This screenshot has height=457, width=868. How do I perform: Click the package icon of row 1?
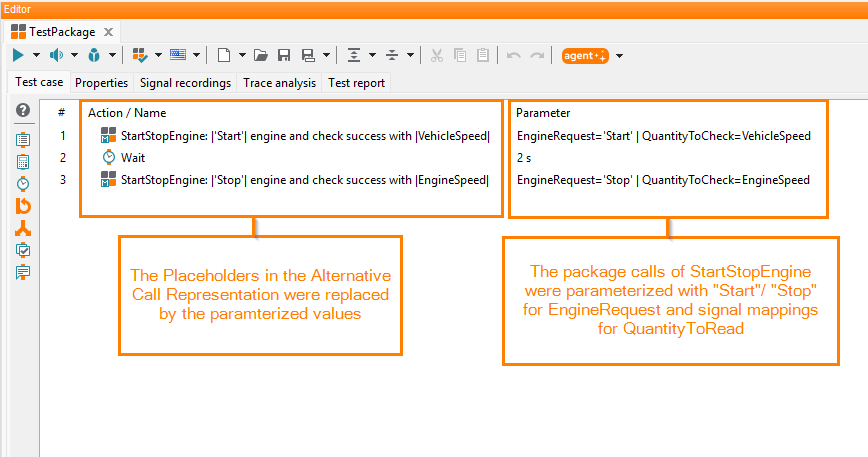tap(108, 135)
